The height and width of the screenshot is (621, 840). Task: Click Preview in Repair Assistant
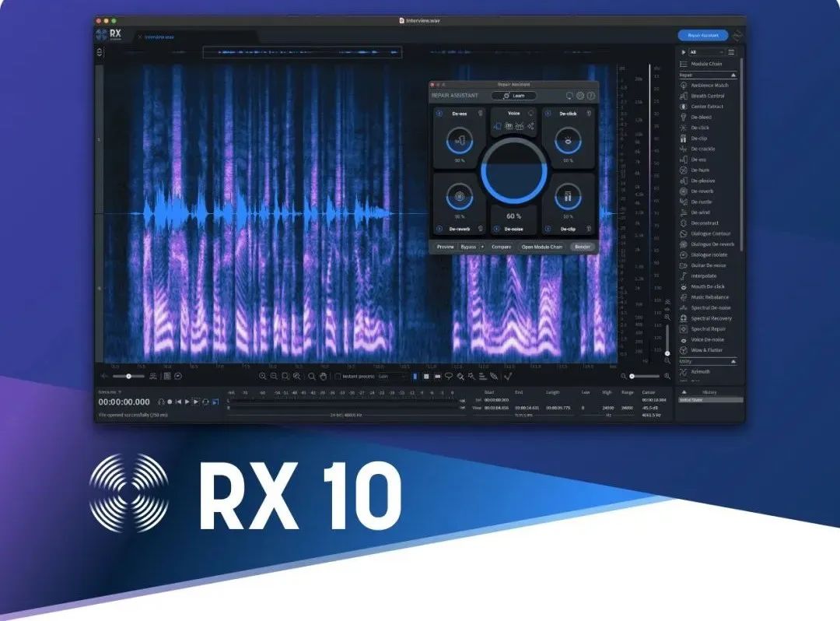(x=445, y=247)
